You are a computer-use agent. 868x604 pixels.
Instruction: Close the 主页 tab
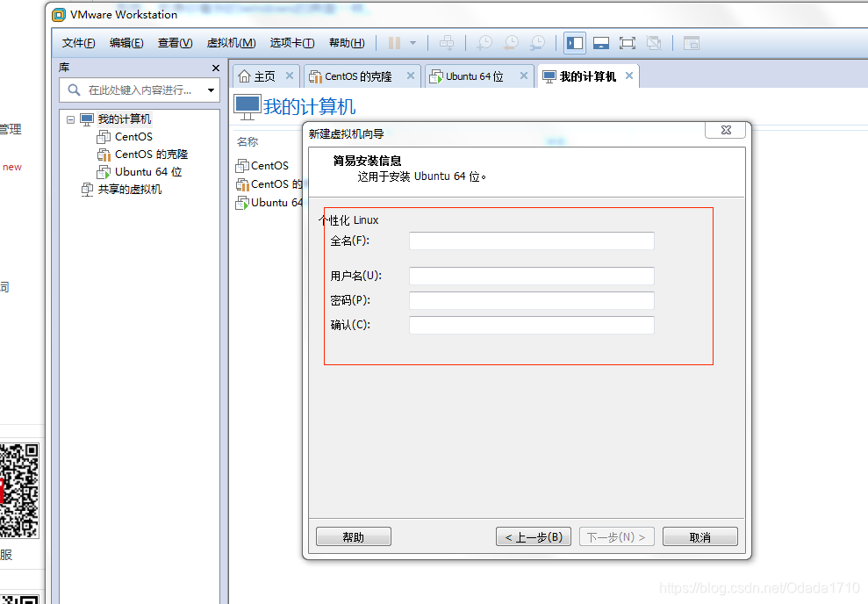(290, 75)
